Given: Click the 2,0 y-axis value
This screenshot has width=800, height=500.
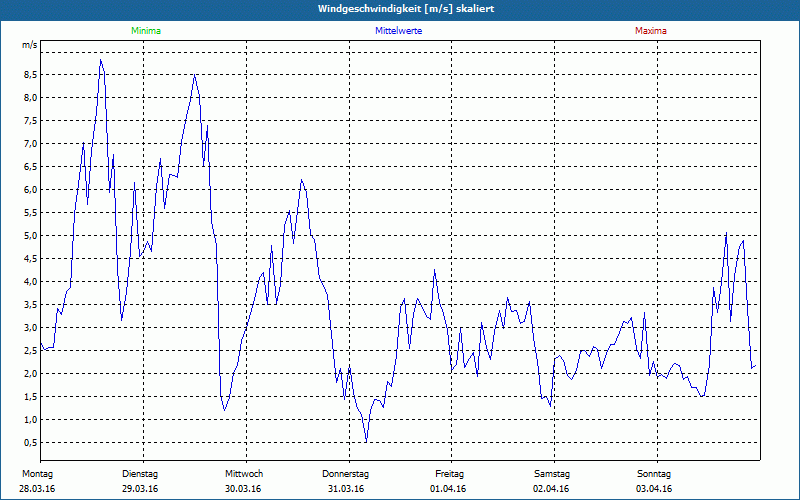Looking at the screenshot, I should pos(31,373).
